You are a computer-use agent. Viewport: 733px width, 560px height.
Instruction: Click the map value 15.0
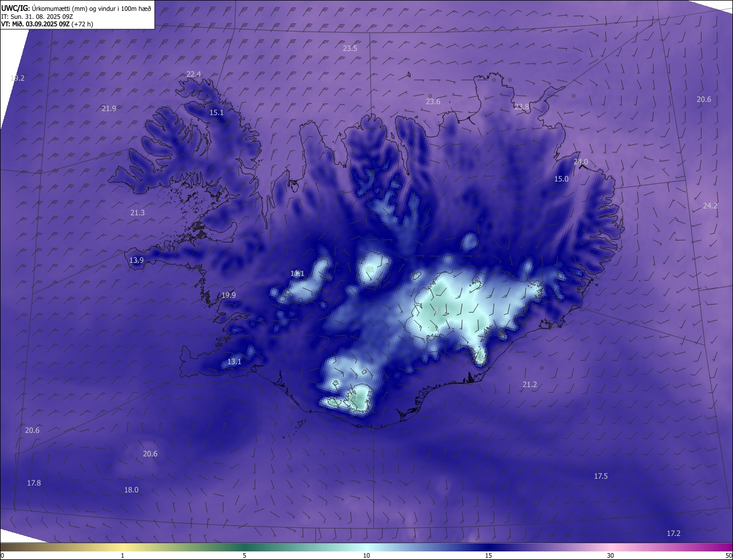[561, 179]
